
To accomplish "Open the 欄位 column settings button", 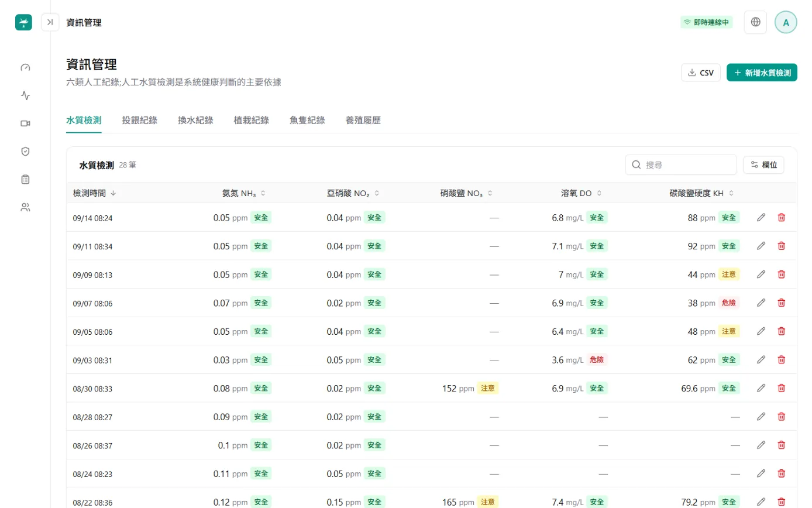I will [x=763, y=165].
